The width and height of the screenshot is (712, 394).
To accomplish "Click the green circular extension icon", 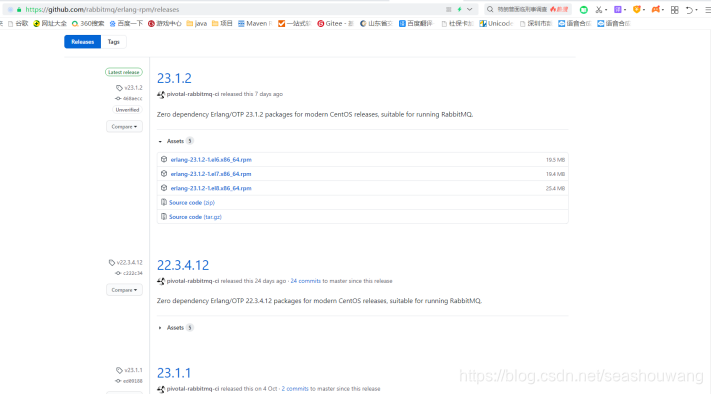I will click(583, 9).
